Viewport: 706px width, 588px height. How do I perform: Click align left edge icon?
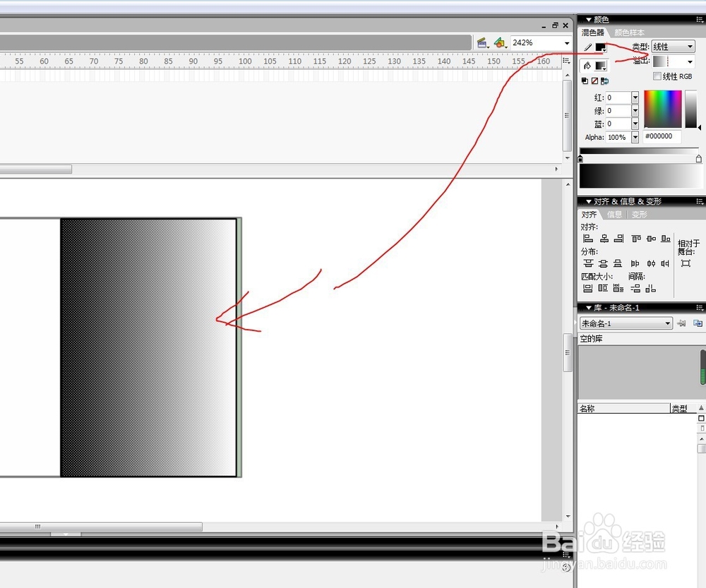click(588, 239)
